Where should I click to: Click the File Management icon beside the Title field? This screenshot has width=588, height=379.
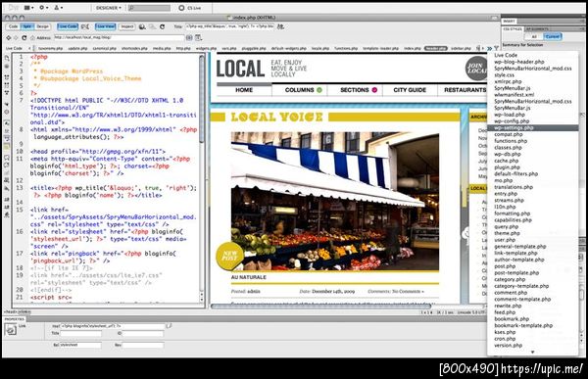pos(280,26)
